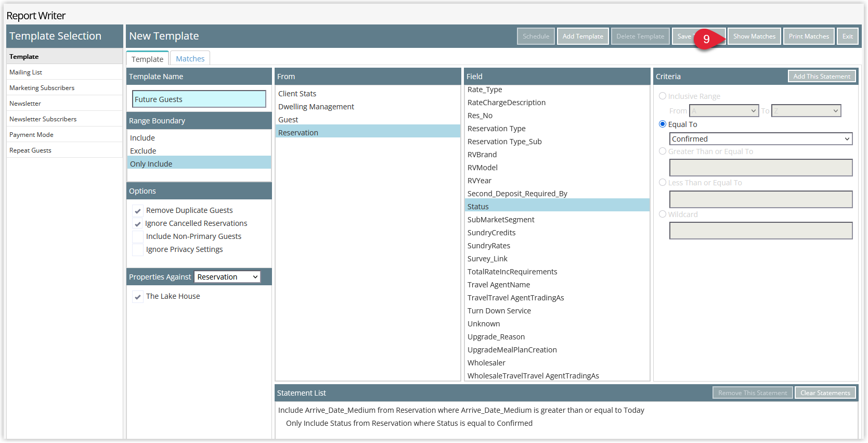Click the Wildcard input field

(761, 231)
